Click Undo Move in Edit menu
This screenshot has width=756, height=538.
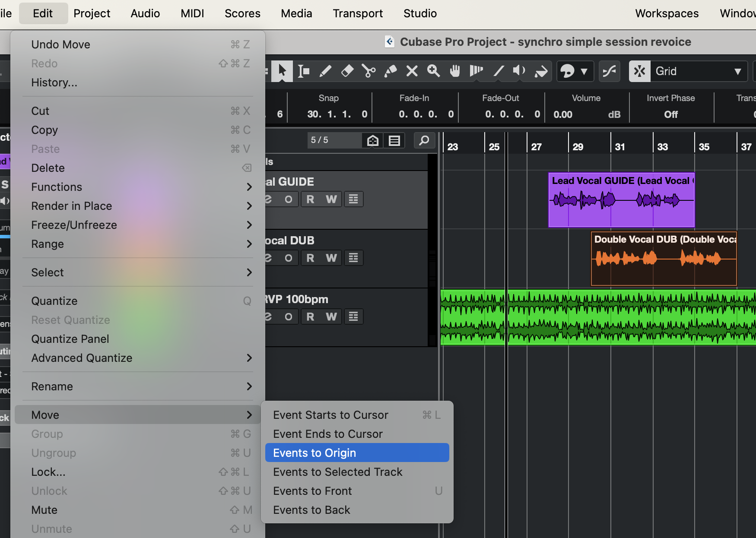(61, 44)
